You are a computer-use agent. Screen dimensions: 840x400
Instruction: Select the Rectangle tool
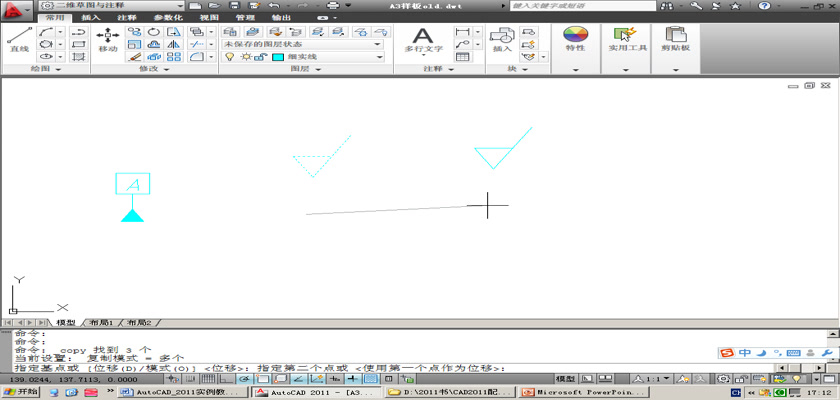pyautogui.click(x=79, y=44)
